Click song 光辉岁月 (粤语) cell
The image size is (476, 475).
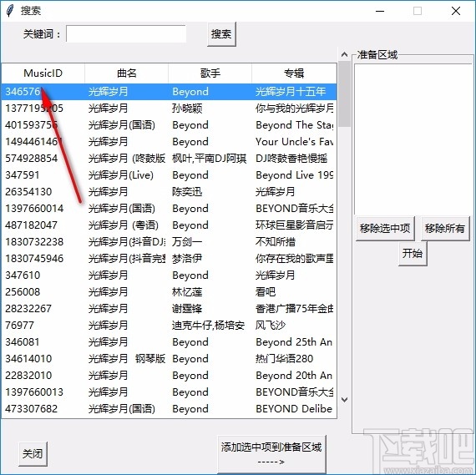pyautogui.click(x=124, y=225)
